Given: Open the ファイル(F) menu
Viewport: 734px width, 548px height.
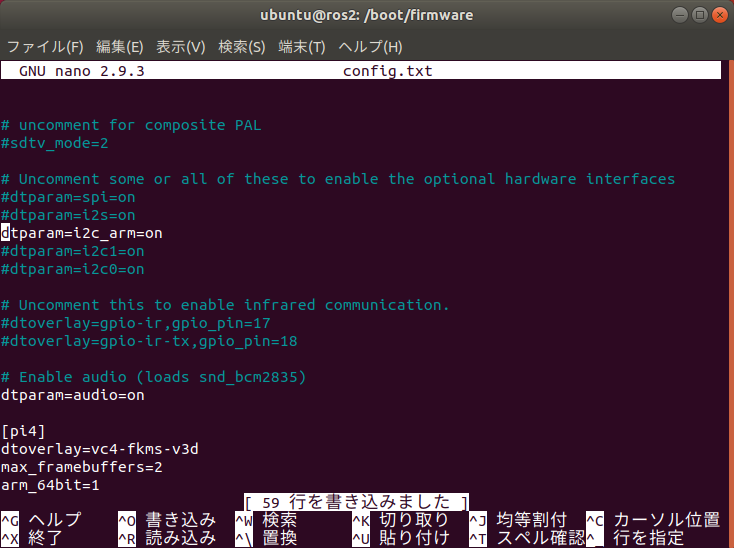Looking at the screenshot, I should [45, 47].
